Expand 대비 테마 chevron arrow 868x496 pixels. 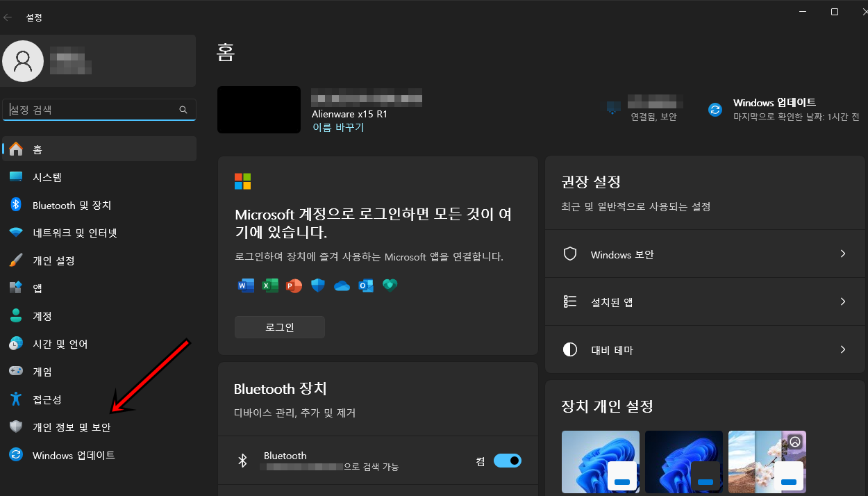point(843,350)
